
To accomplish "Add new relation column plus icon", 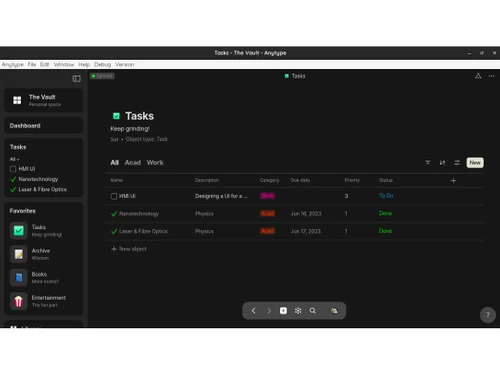I will click(x=453, y=181).
